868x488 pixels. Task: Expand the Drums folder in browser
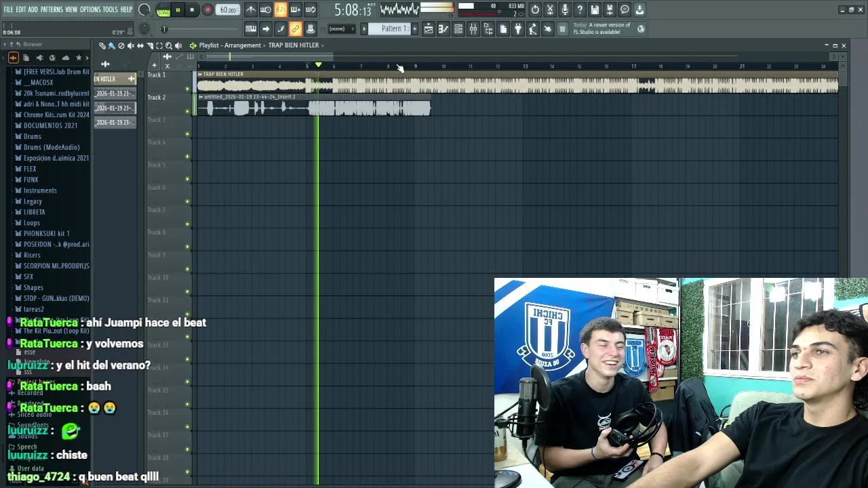[32, 136]
